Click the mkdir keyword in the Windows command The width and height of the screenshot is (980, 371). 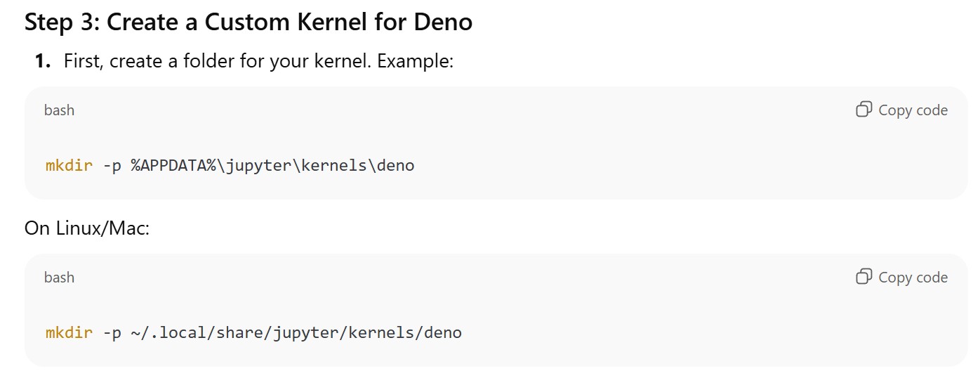point(69,167)
